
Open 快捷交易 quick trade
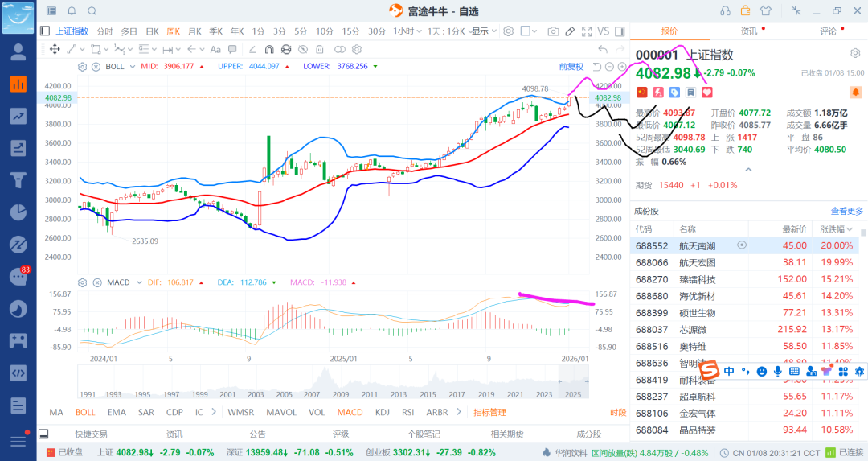pyautogui.click(x=92, y=434)
